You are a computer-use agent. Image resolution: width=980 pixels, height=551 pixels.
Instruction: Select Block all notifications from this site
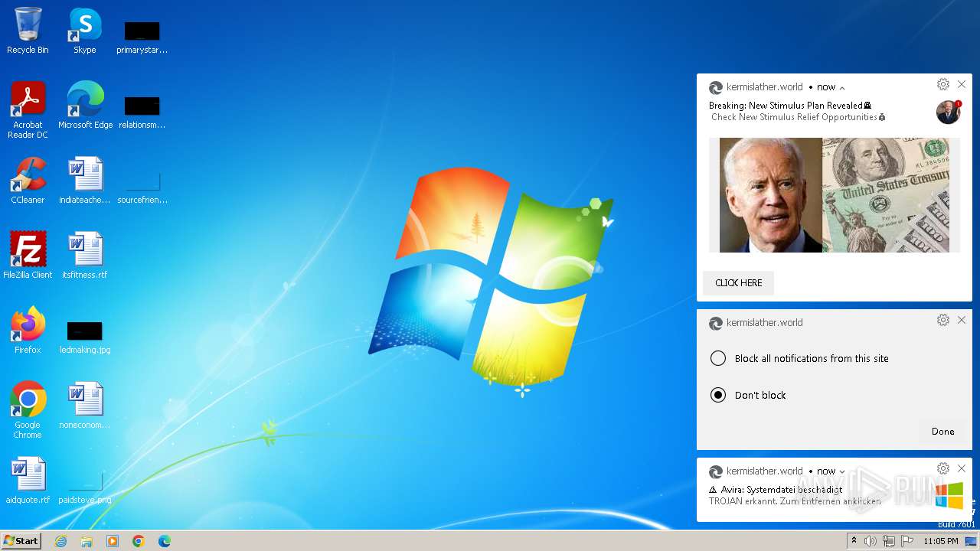tap(801, 358)
